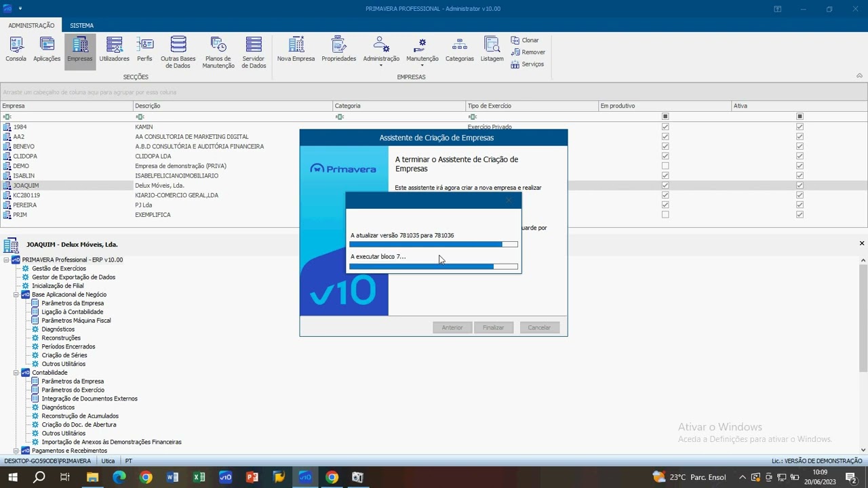
Task: Open Criação do Doc. de Abertura
Action: (x=79, y=425)
